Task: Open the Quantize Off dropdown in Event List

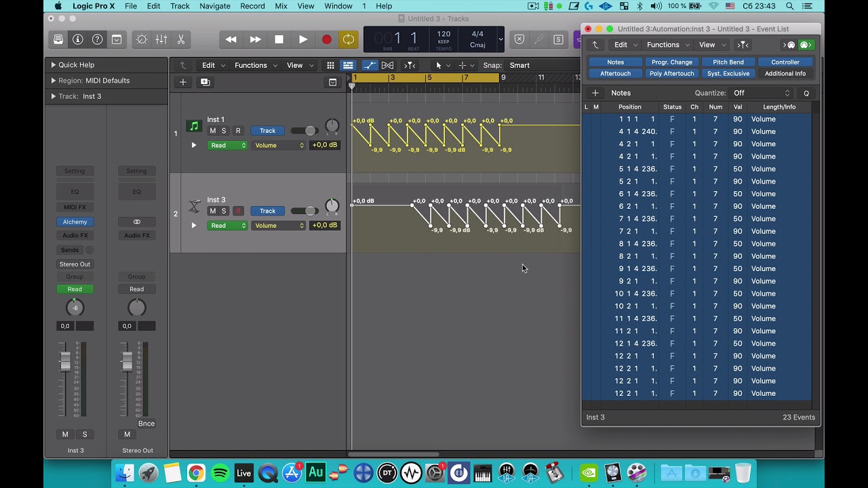Action: tap(762, 93)
